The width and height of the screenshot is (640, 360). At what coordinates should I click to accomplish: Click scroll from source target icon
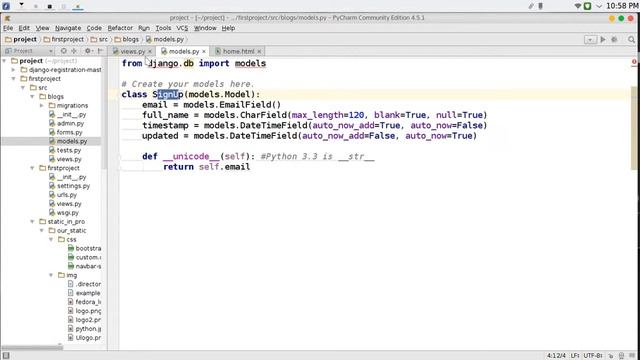pos(63,51)
